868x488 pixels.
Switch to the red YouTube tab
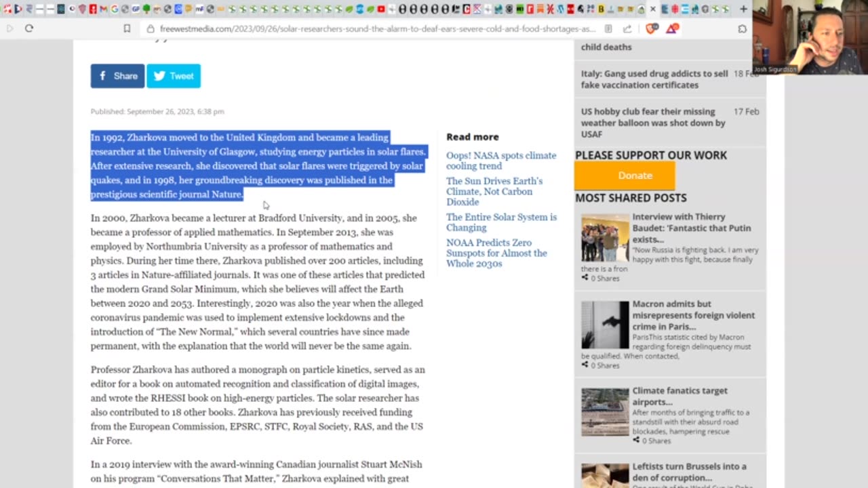(x=381, y=9)
